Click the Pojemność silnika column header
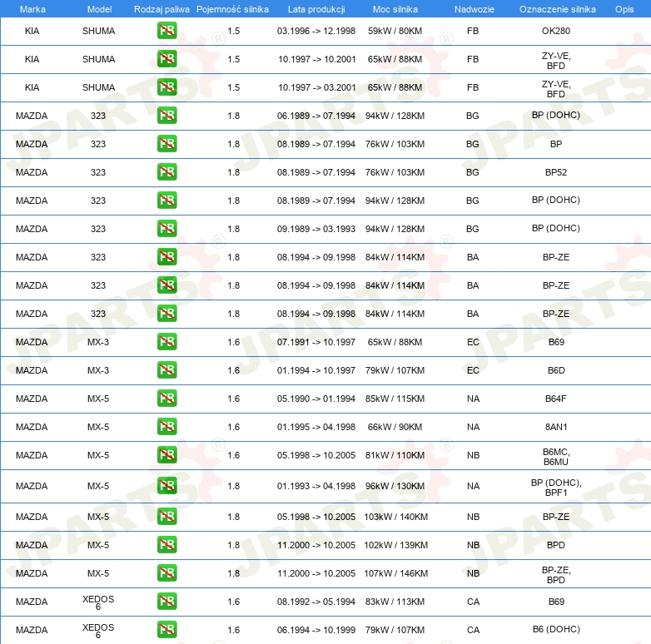651x644 pixels. (232, 9)
